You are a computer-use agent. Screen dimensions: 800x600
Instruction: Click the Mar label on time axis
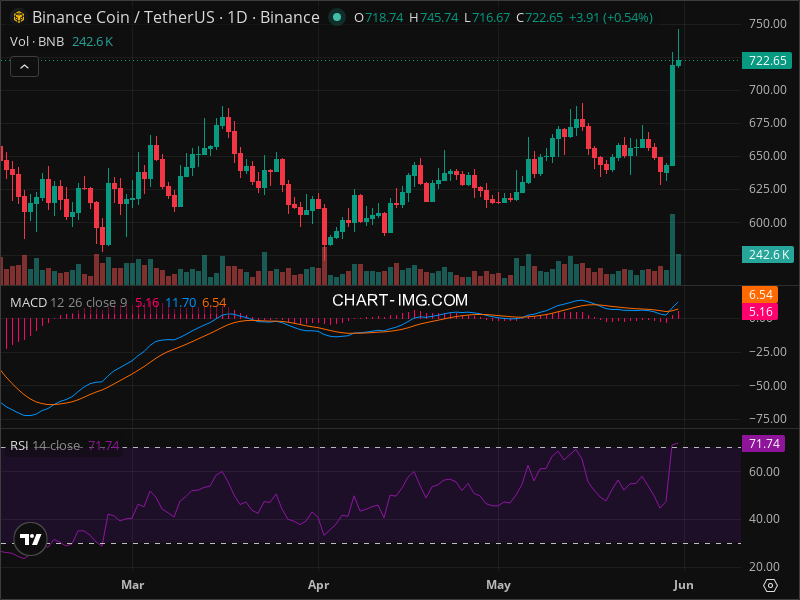pos(133,585)
